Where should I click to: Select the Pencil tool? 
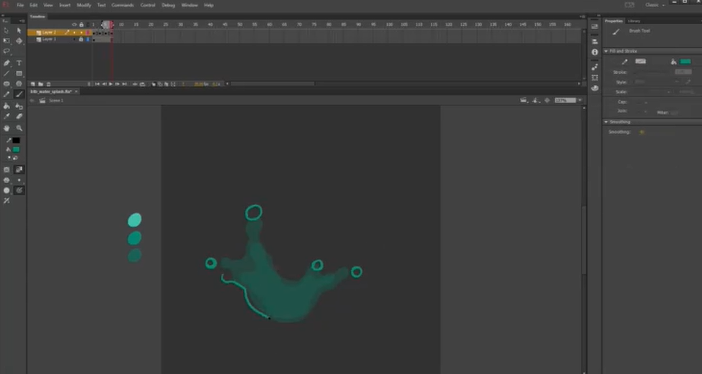pyautogui.click(x=6, y=94)
